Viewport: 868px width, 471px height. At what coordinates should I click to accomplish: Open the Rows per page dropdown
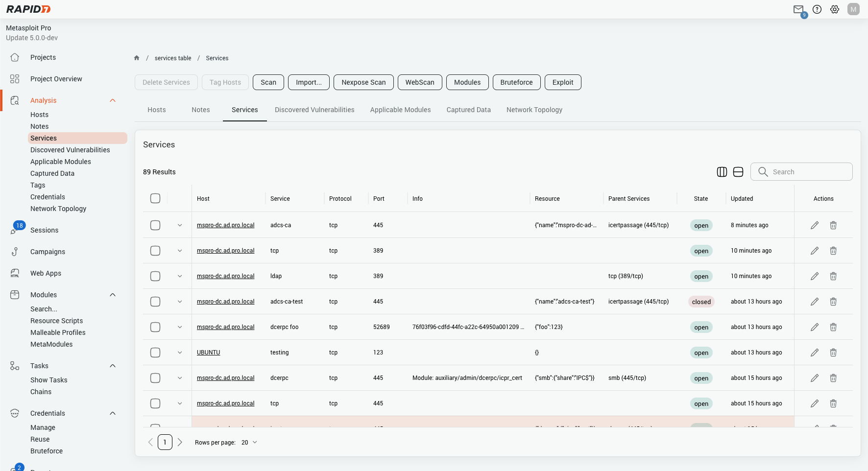[x=249, y=443]
